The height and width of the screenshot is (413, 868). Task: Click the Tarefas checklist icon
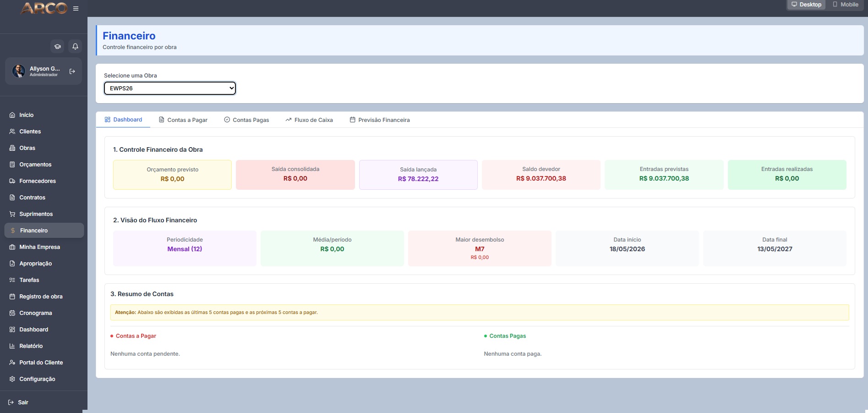point(12,280)
